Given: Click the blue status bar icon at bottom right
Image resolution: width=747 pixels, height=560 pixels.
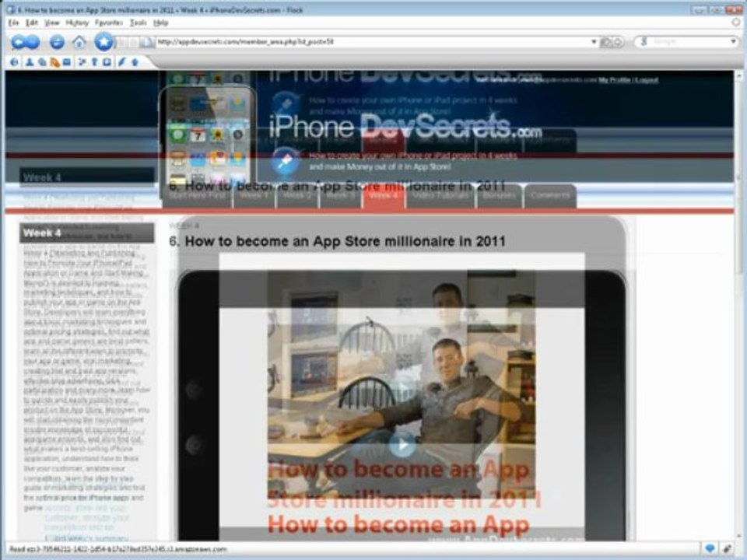Looking at the screenshot, I should [710, 549].
